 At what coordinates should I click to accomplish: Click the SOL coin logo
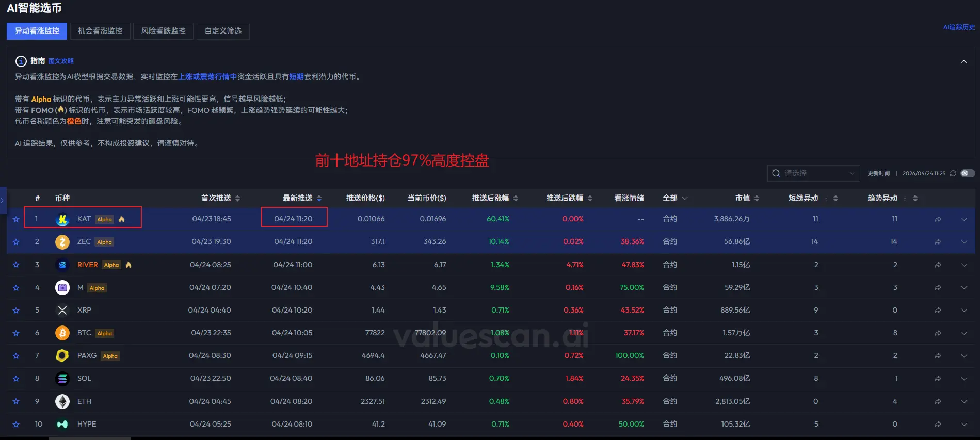[62, 379]
